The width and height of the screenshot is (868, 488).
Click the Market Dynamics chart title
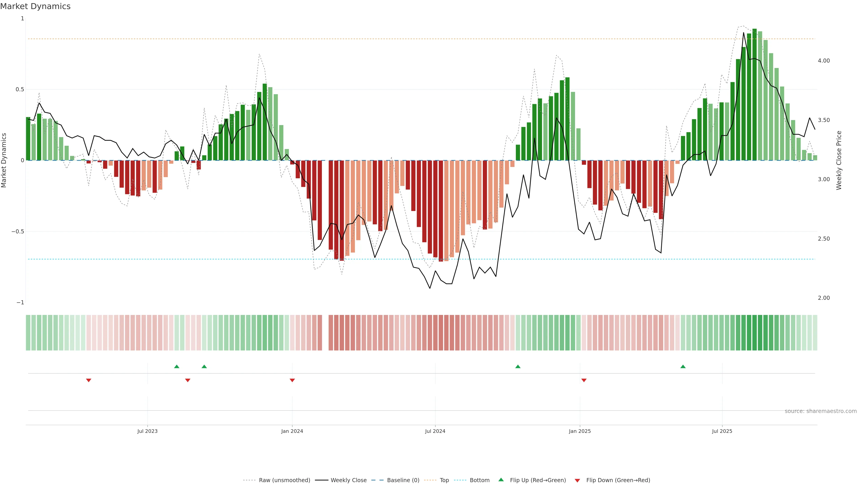(x=35, y=6)
